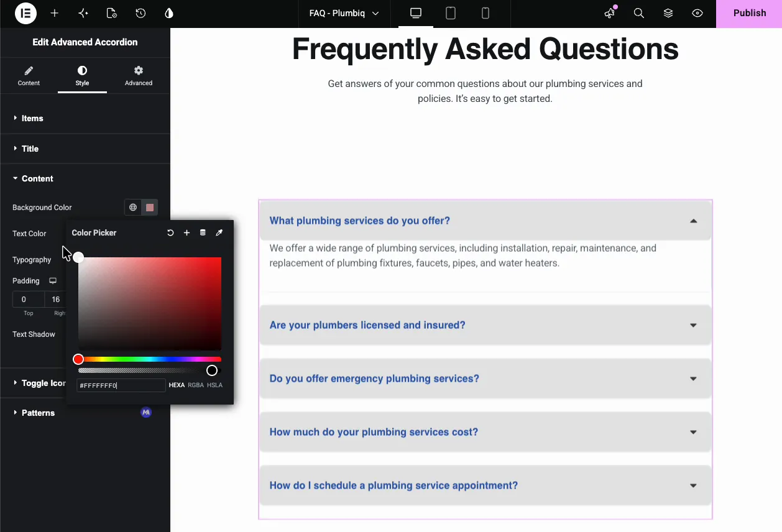Open the History clock icon
The image size is (782, 532).
(140, 13)
